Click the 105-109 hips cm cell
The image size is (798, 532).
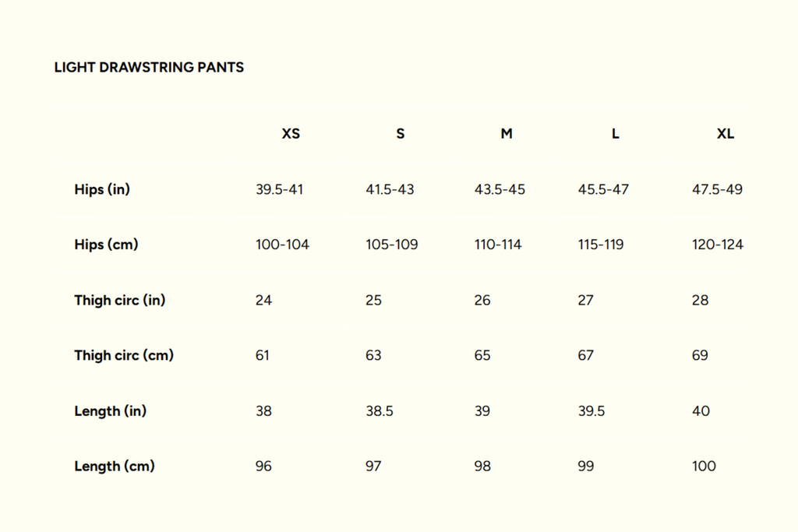(392, 245)
